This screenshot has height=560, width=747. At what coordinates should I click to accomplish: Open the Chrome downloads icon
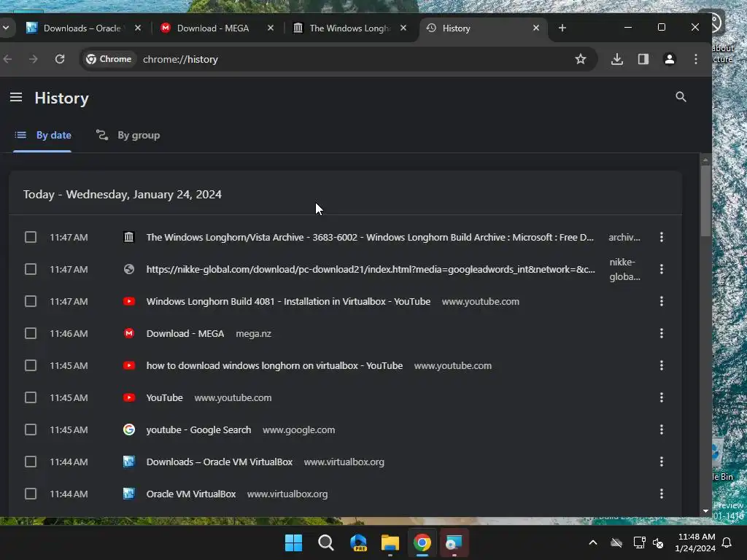click(617, 59)
